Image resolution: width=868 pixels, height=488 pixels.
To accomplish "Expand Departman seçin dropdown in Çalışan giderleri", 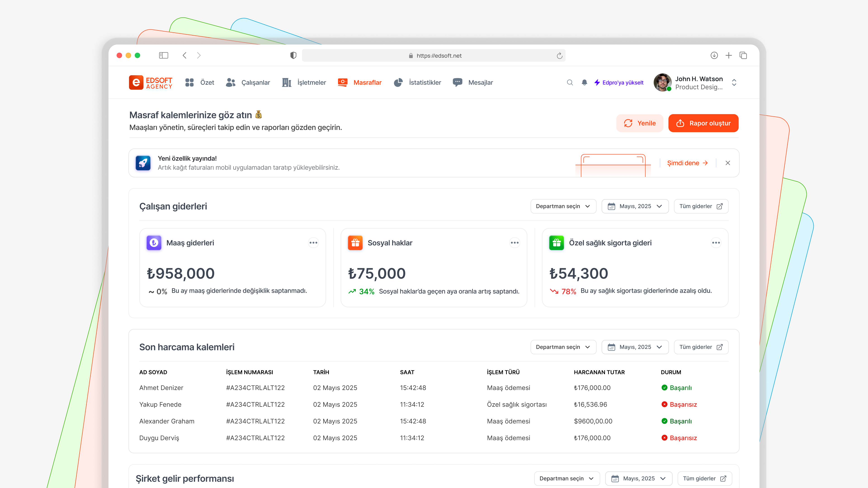I will click(x=563, y=206).
